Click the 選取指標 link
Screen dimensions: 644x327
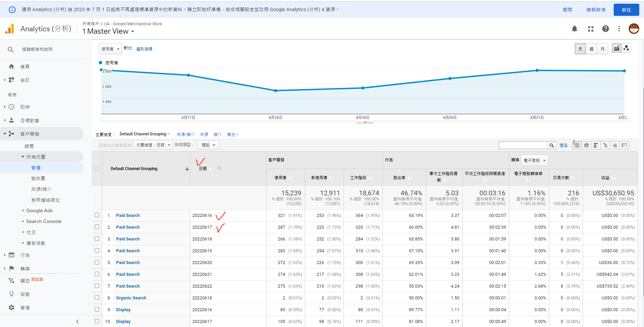point(144,49)
